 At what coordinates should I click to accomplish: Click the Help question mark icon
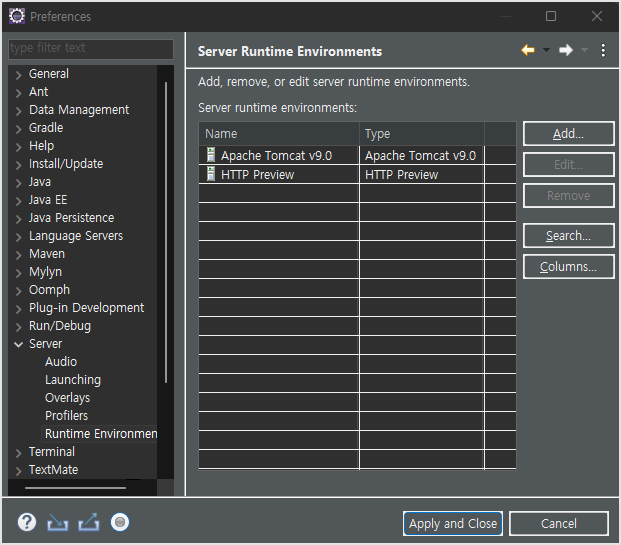27,522
